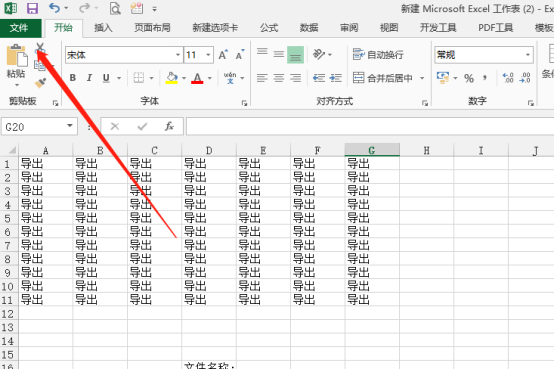Click the text orientation icon

coord(319,54)
